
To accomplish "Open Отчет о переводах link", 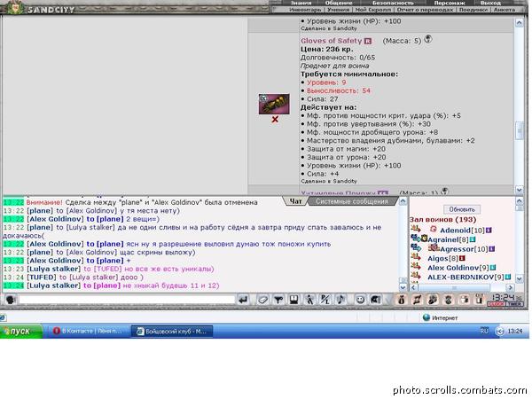I will 425,10.
